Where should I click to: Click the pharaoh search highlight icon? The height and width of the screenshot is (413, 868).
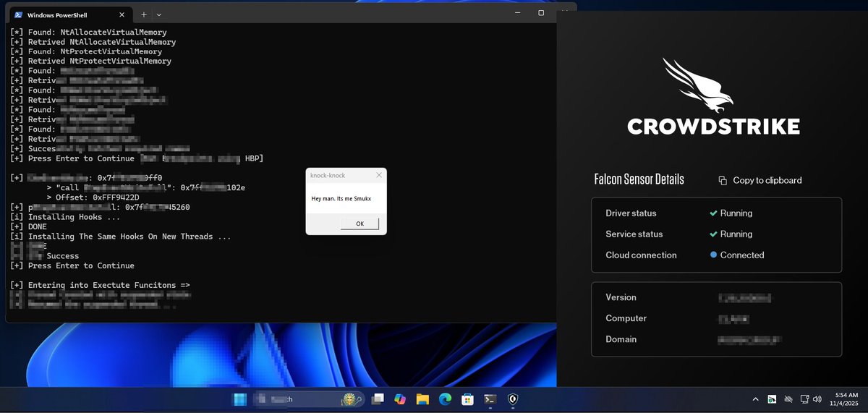[x=352, y=399]
